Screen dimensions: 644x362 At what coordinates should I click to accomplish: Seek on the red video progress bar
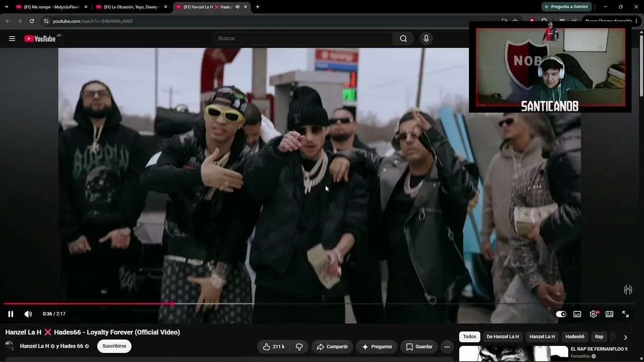coord(319,304)
